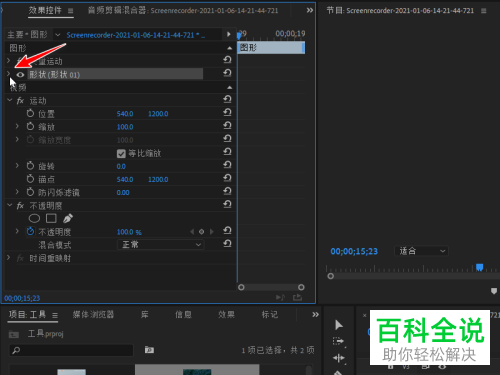Screen dimensions: 500x375
Task: Open the 适合 zoom level dropdown
Action: (421, 251)
